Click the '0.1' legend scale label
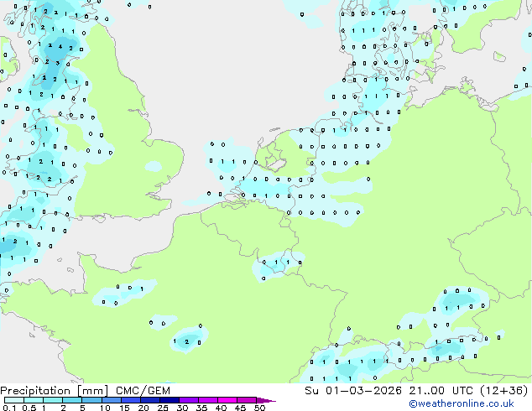 coord(9,408)
